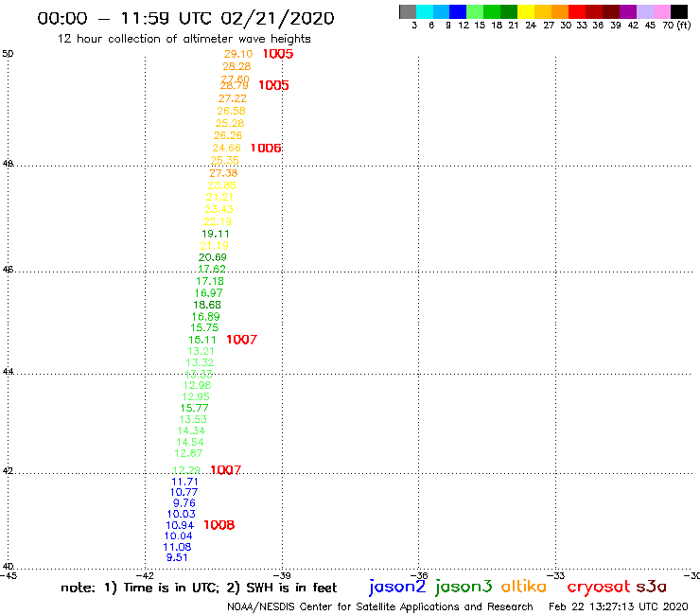The image size is (700, 615).
Task: Click the latitude axis label 48
Action: 8,164
